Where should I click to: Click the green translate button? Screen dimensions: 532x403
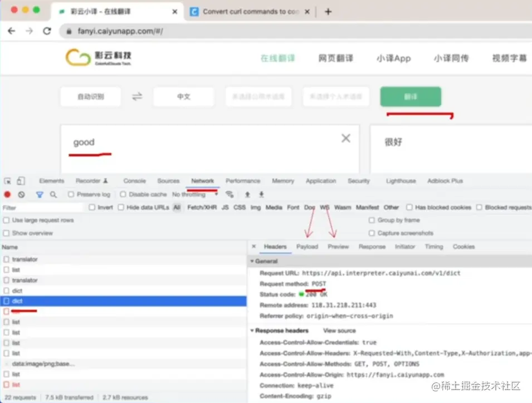tap(411, 97)
